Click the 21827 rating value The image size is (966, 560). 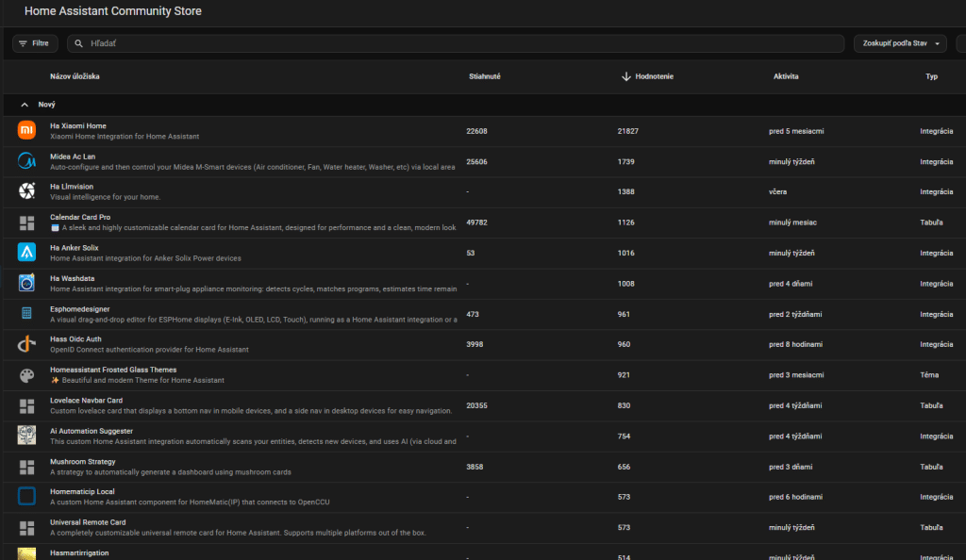627,131
